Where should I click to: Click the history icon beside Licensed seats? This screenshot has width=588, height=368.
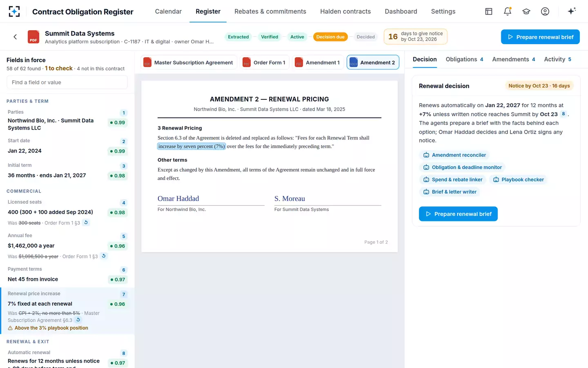click(x=86, y=222)
